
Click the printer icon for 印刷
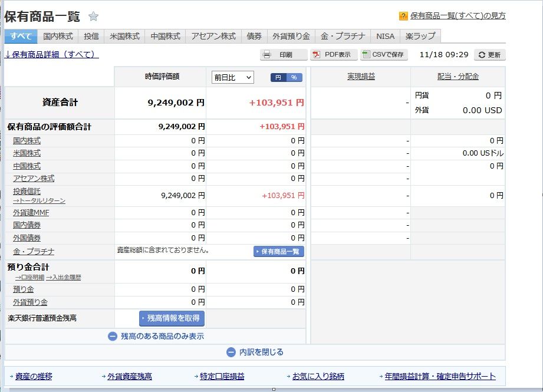[266, 55]
